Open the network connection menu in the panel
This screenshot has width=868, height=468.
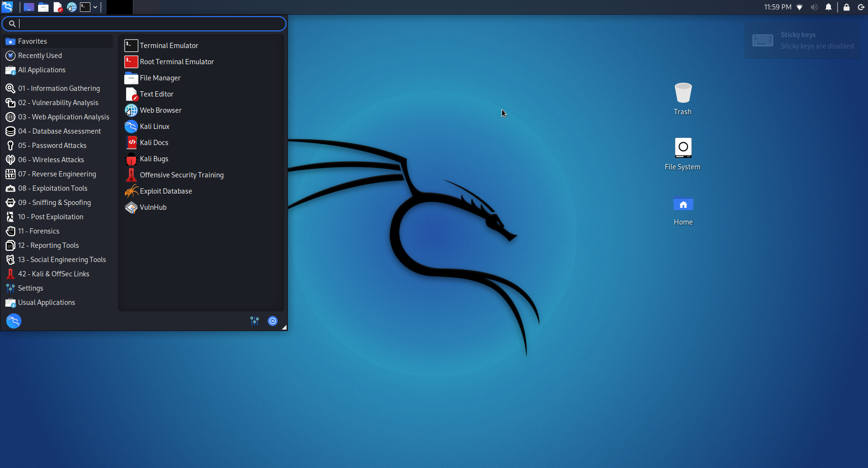coord(799,7)
